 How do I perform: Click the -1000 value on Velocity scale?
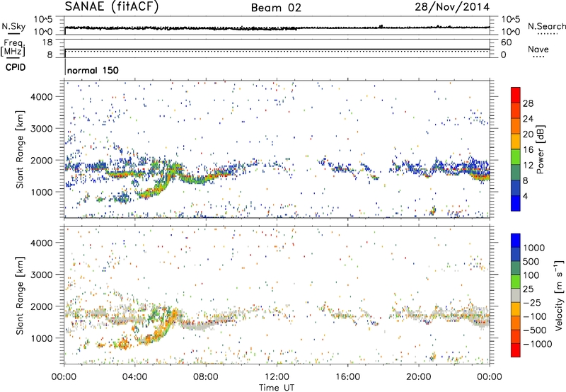537,344
